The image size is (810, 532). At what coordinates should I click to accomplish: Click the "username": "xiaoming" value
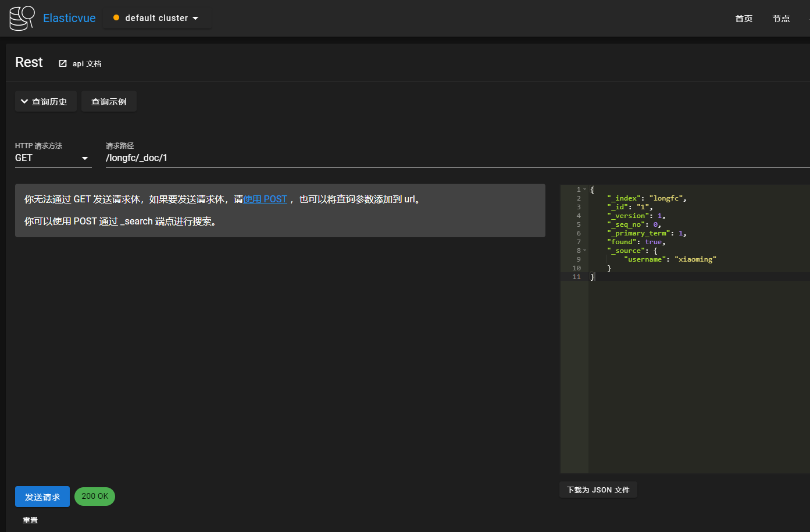(x=695, y=259)
